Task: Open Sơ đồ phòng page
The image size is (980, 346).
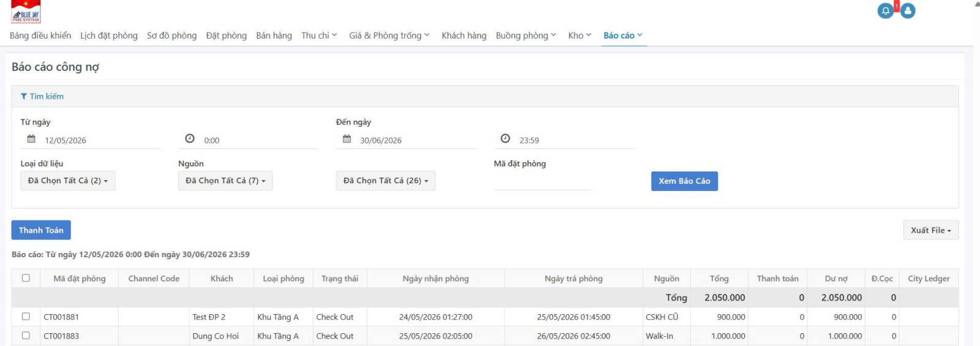Action: click(x=171, y=36)
